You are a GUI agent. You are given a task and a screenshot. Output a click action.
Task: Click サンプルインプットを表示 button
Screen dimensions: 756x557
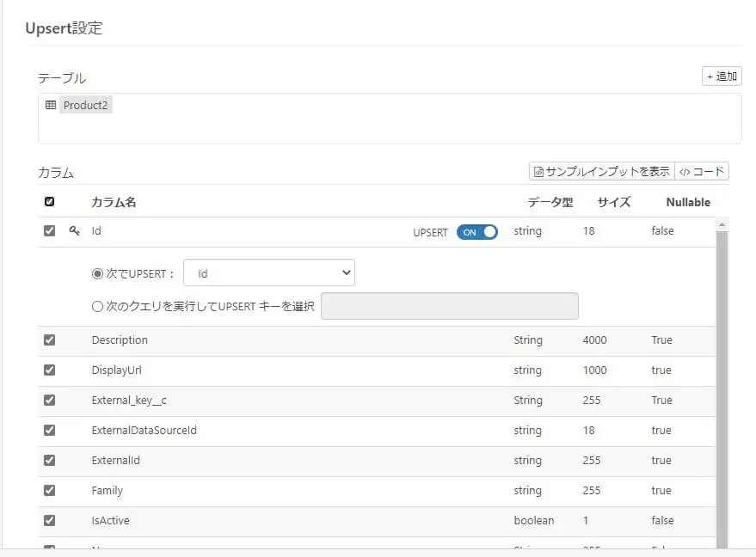[602, 171]
